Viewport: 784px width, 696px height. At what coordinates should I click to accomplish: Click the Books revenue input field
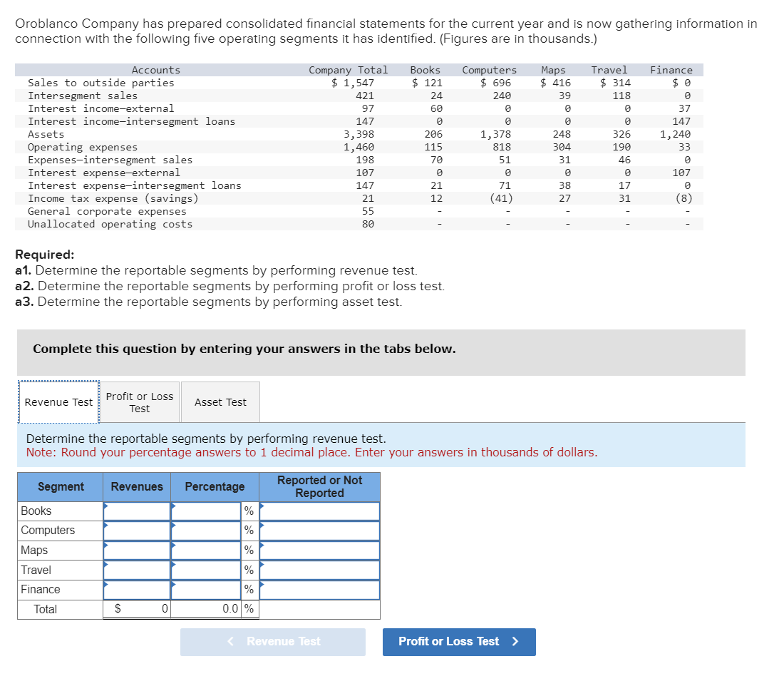137,511
